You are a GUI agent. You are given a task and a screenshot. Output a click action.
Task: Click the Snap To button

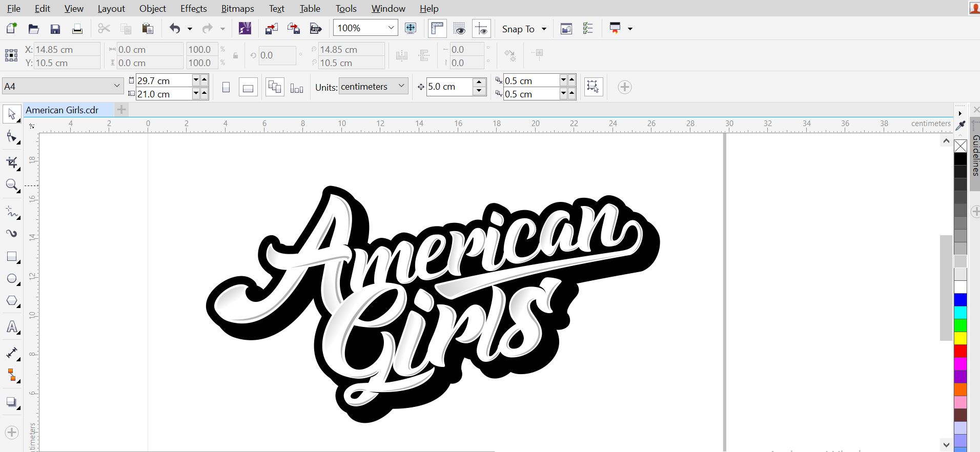tap(518, 29)
